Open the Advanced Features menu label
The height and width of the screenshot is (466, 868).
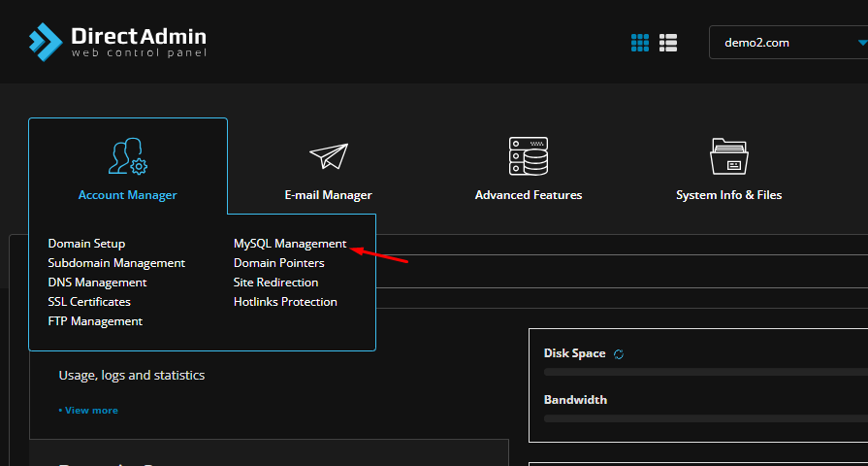pos(529,195)
